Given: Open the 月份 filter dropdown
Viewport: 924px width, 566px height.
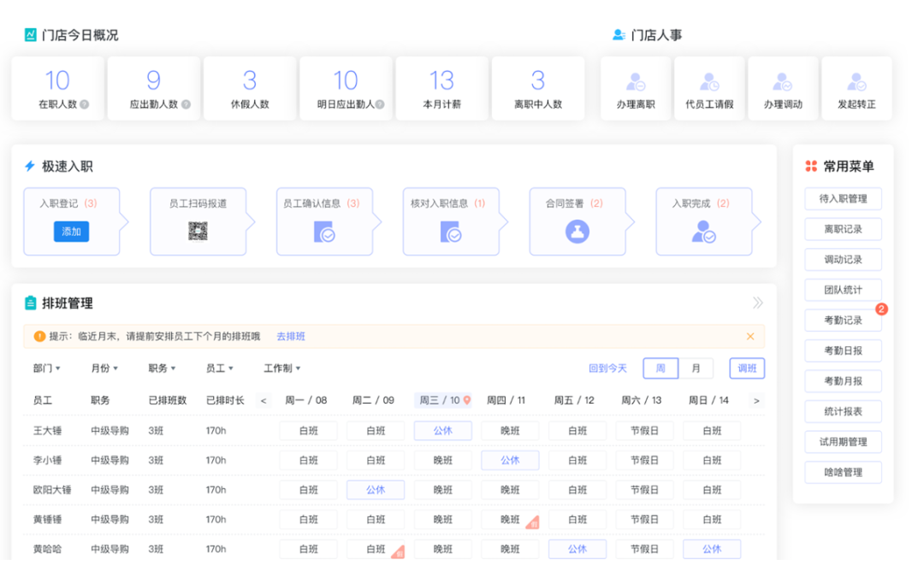Looking at the screenshot, I should 104,368.
